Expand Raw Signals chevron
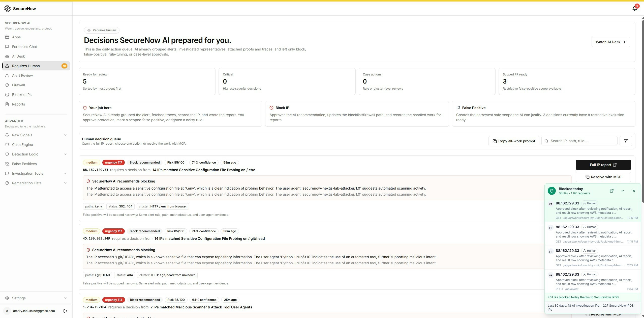This screenshot has width=644, height=318. [x=65, y=135]
